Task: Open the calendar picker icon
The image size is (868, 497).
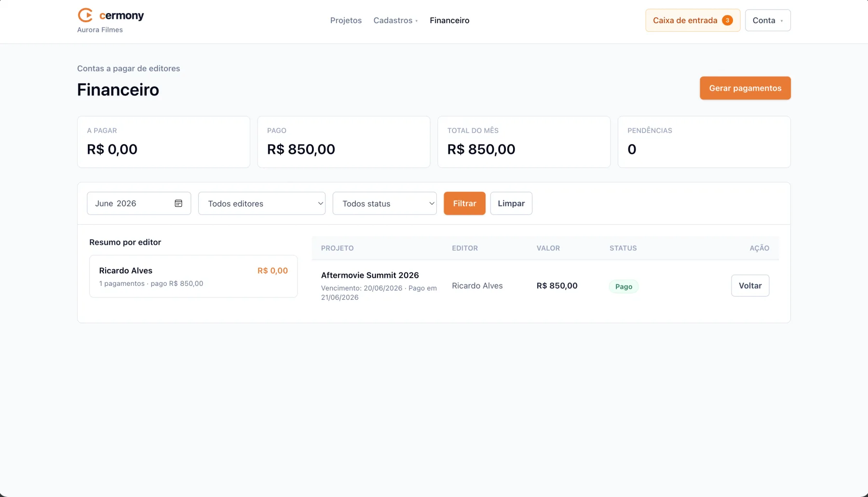Action: click(x=178, y=203)
